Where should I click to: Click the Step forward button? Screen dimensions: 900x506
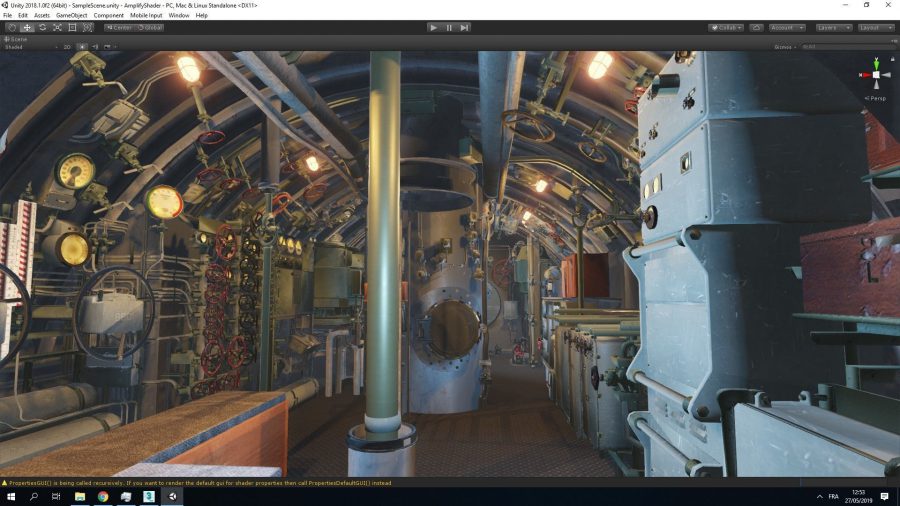464,27
